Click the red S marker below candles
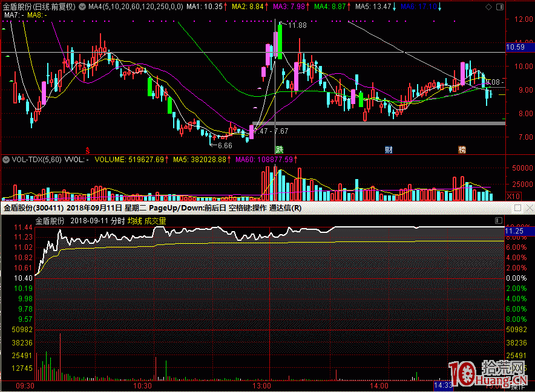This screenshot has width=535, height=392. 88,149
